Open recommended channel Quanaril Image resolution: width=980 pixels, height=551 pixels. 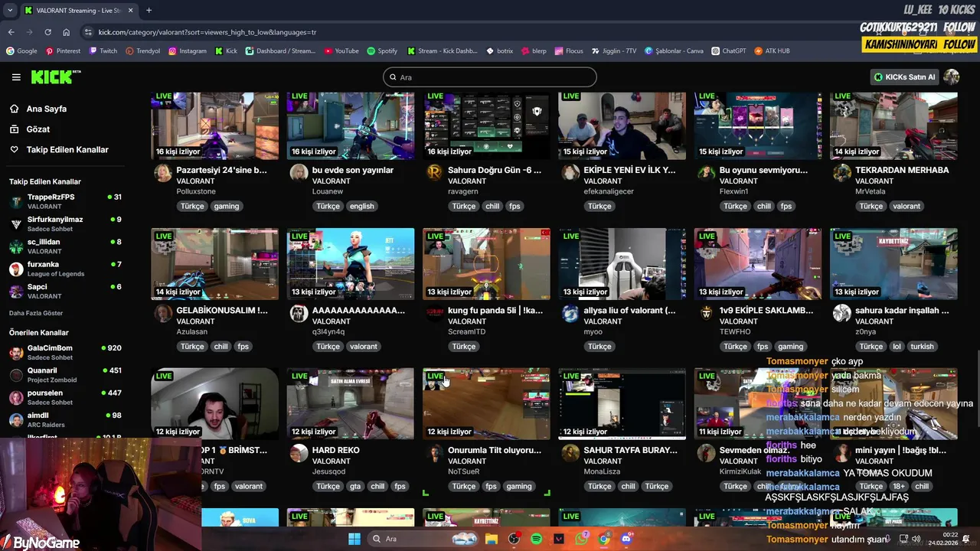click(65, 375)
